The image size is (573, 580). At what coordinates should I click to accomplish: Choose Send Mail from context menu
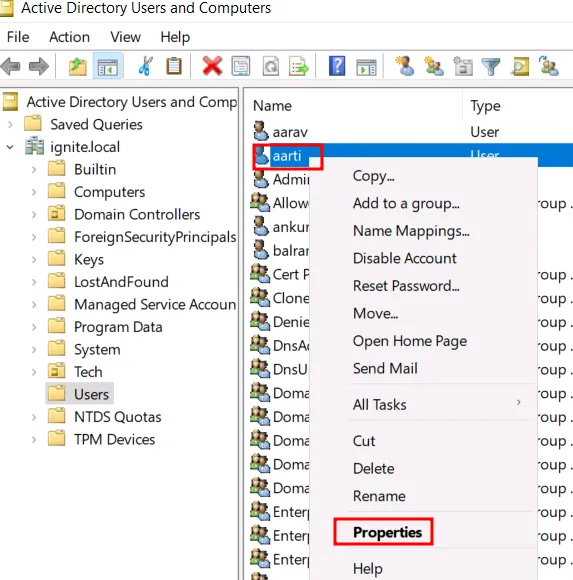point(385,368)
